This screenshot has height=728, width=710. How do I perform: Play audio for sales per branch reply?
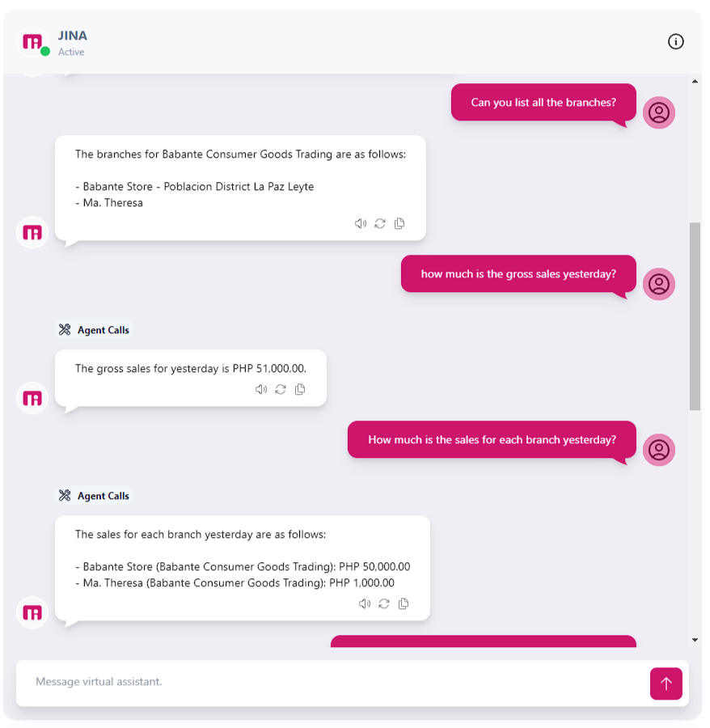coord(365,603)
